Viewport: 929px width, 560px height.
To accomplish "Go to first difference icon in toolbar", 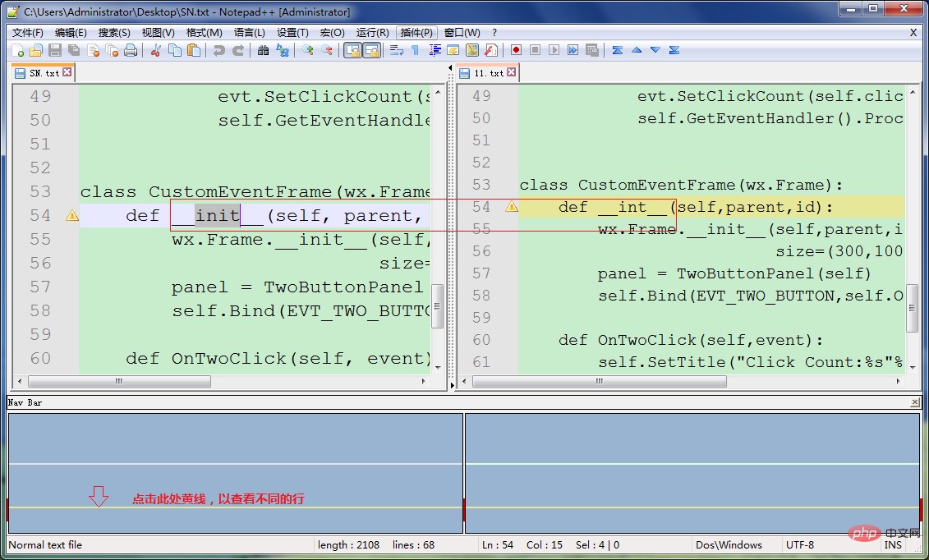I will click(618, 51).
